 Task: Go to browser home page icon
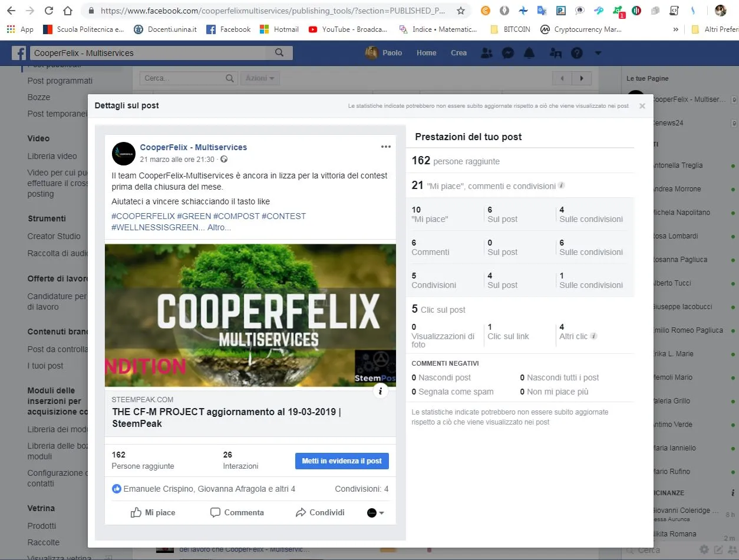click(68, 11)
